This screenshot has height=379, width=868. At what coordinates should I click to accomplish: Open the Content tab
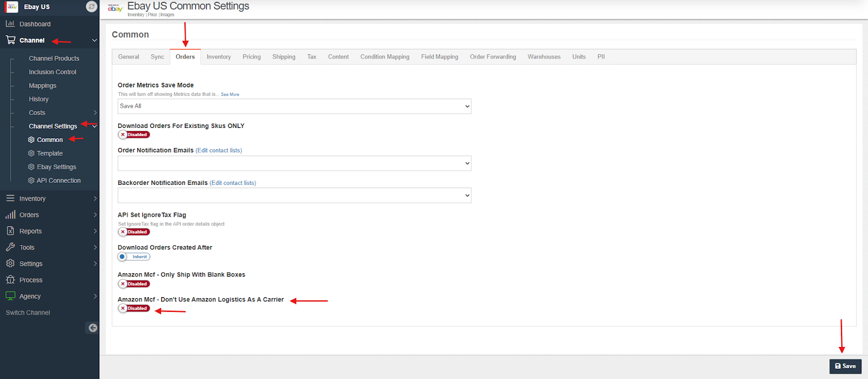pyautogui.click(x=339, y=57)
